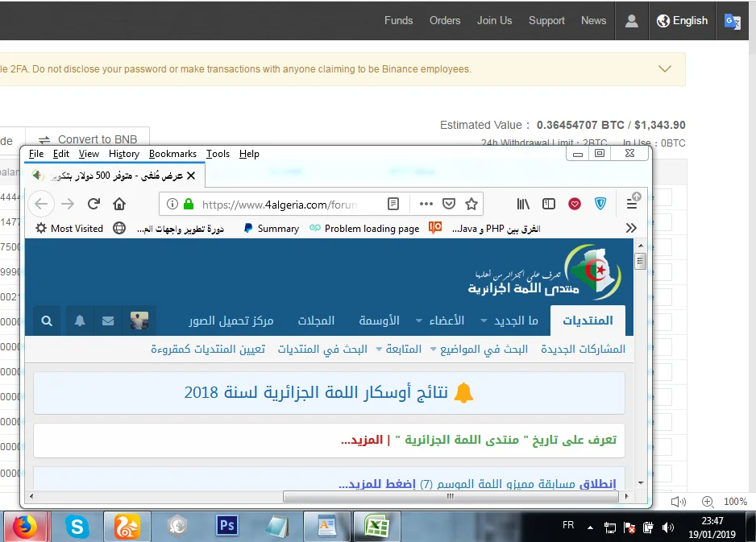The height and width of the screenshot is (542, 756).
Task: Open the PayPal Summary bookmark
Action: 271,229
